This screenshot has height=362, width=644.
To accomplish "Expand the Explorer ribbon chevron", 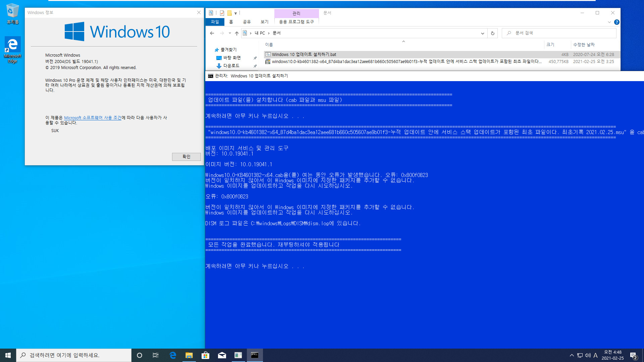I will [609, 22].
